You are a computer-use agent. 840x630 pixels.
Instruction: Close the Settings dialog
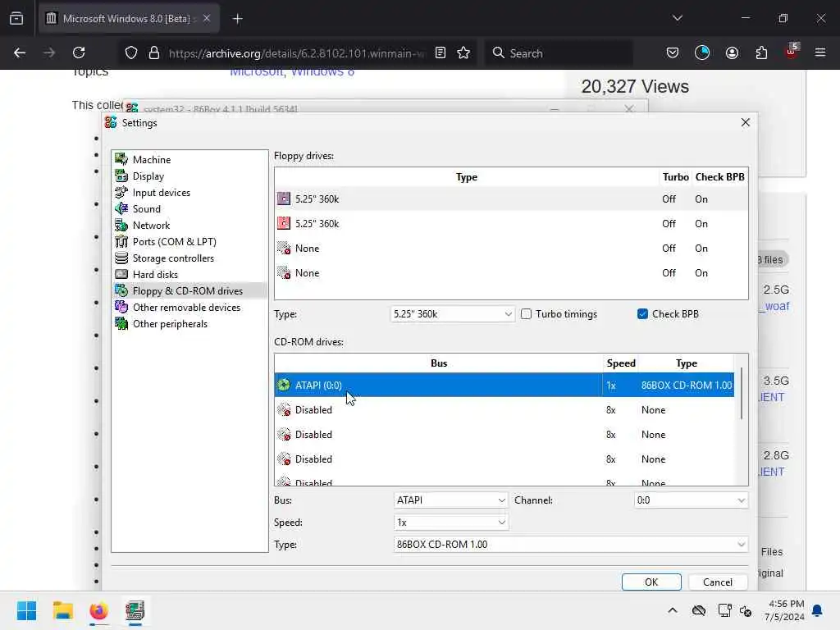(x=745, y=122)
